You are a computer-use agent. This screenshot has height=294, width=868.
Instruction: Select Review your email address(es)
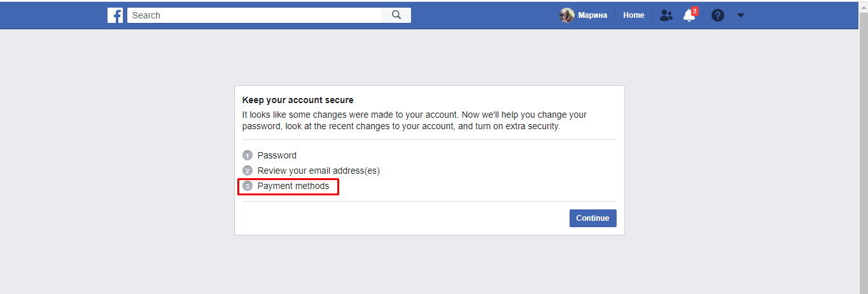pyautogui.click(x=319, y=171)
